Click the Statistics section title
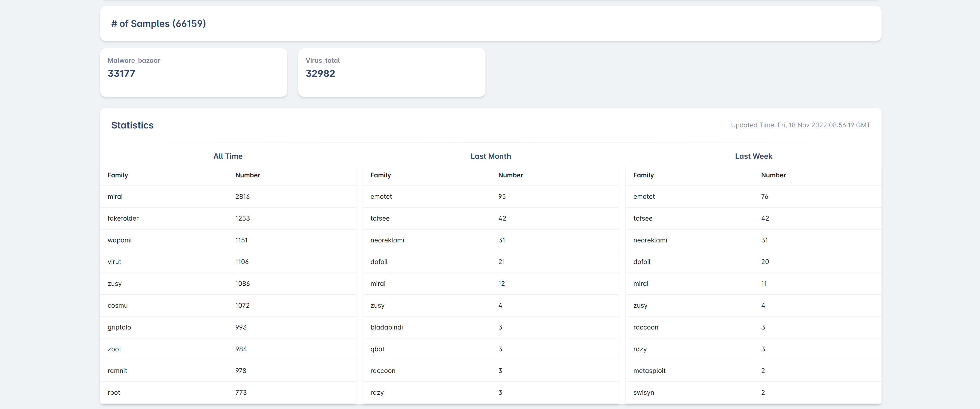The image size is (980, 409). [x=132, y=125]
